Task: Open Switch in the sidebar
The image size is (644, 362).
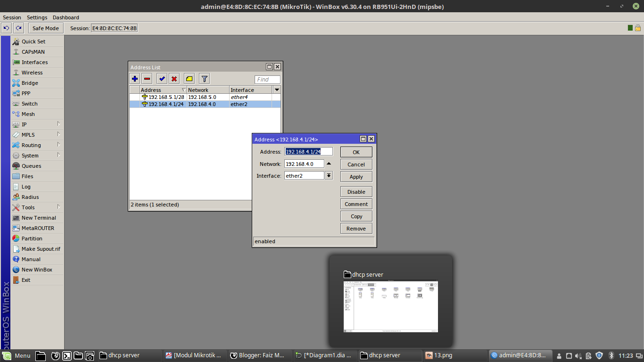Action: (x=37, y=104)
